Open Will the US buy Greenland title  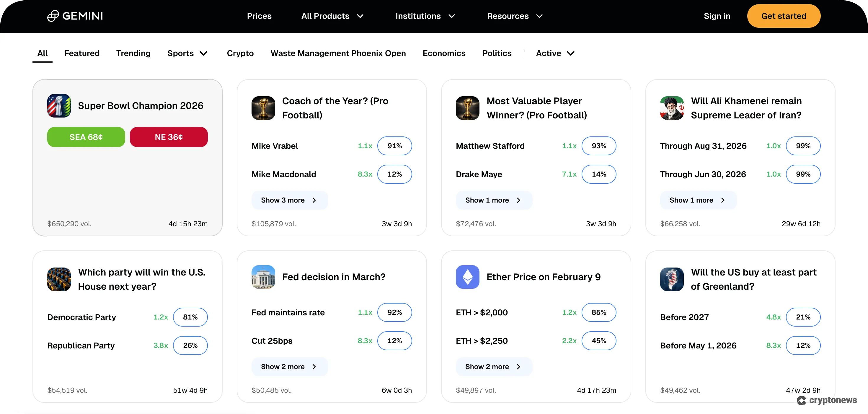[x=753, y=279]
